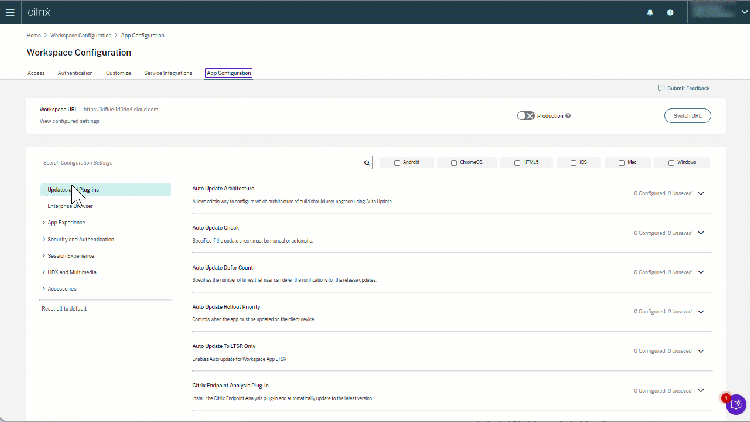Check the Windows platform filter

point(671,163)
